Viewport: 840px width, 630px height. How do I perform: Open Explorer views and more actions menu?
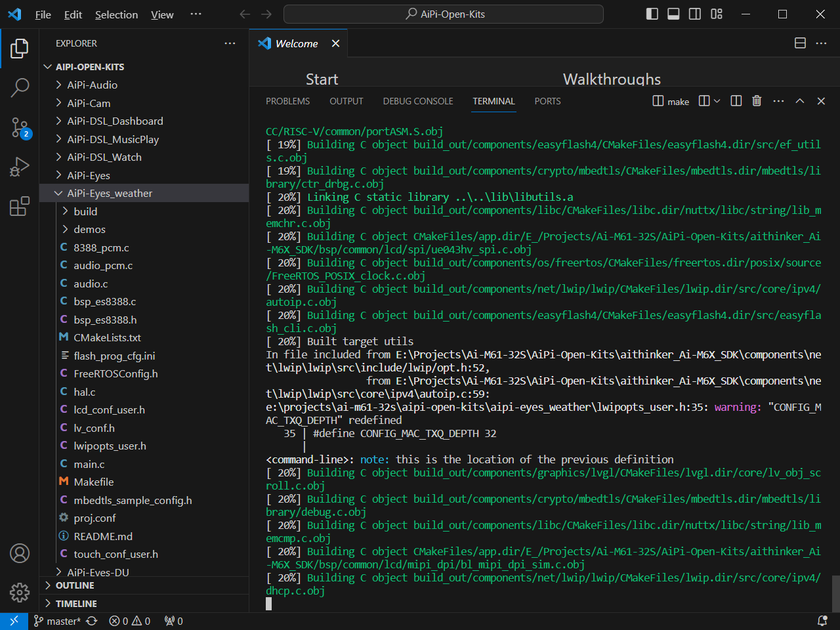click(230, 43)
